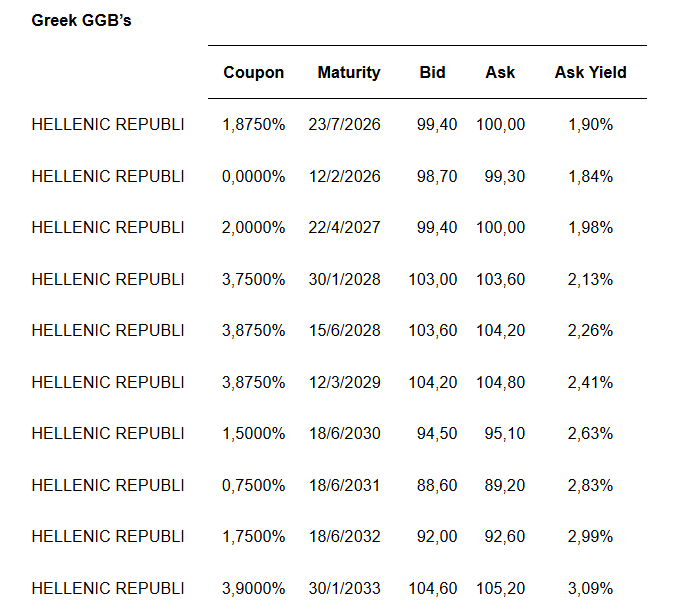
Task: Select the Maturity column header
Action: click(348, 72)
